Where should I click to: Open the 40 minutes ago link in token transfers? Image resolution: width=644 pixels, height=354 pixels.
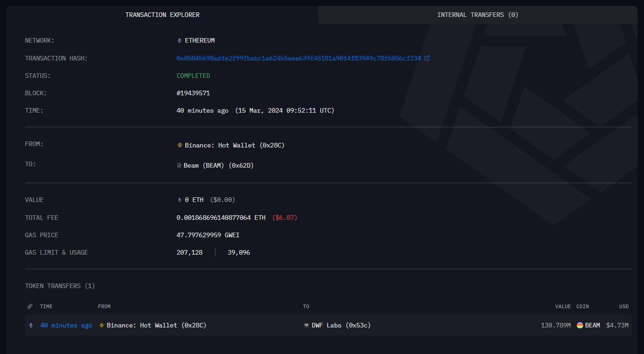pos(66,326)
